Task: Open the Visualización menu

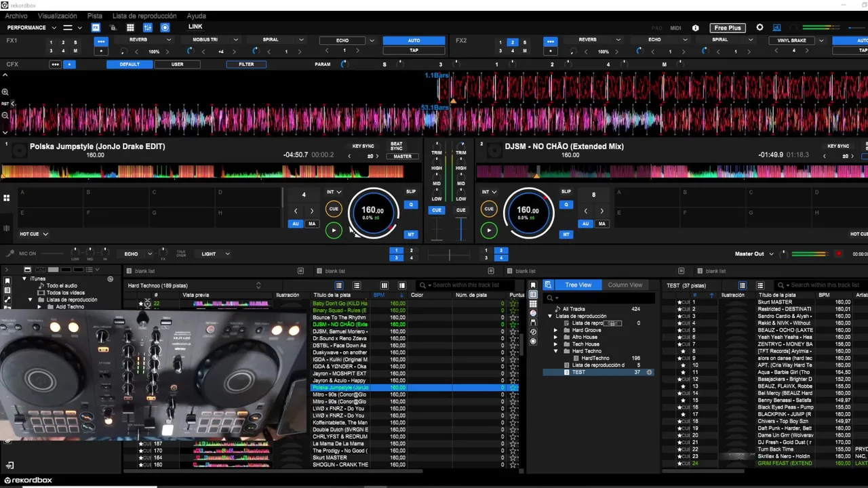Action: click(x=57, y=16)
